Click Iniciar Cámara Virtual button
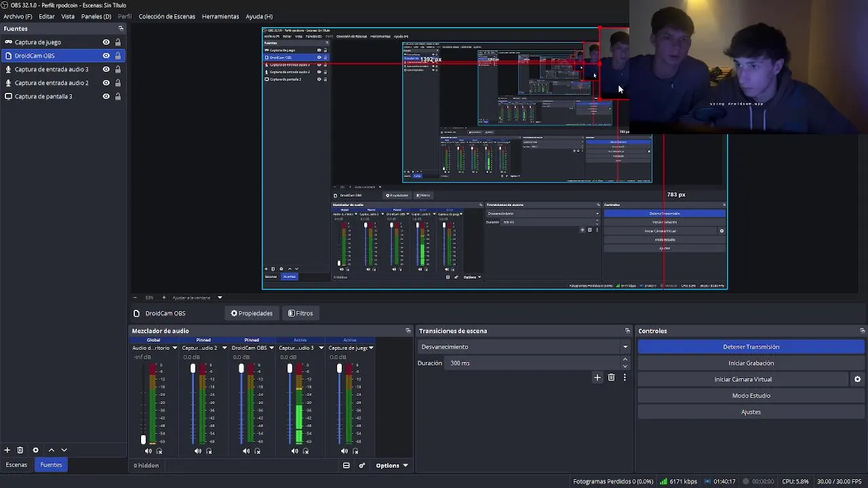868x488 pixels. pyautogui.click(x=743, y=380)
